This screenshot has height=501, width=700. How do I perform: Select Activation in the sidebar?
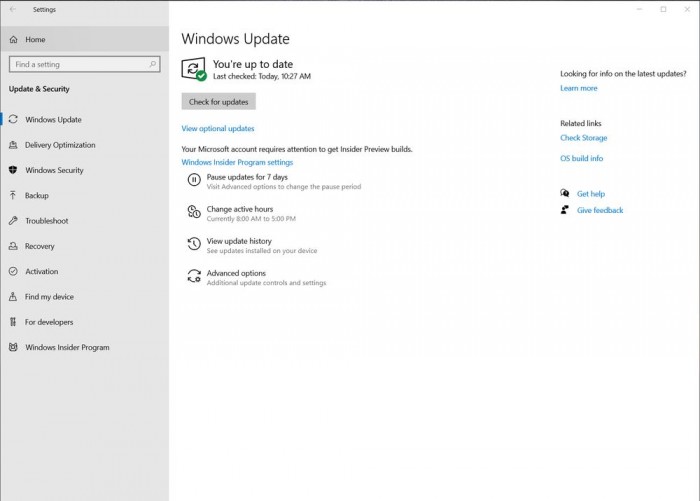click(84, 271)
